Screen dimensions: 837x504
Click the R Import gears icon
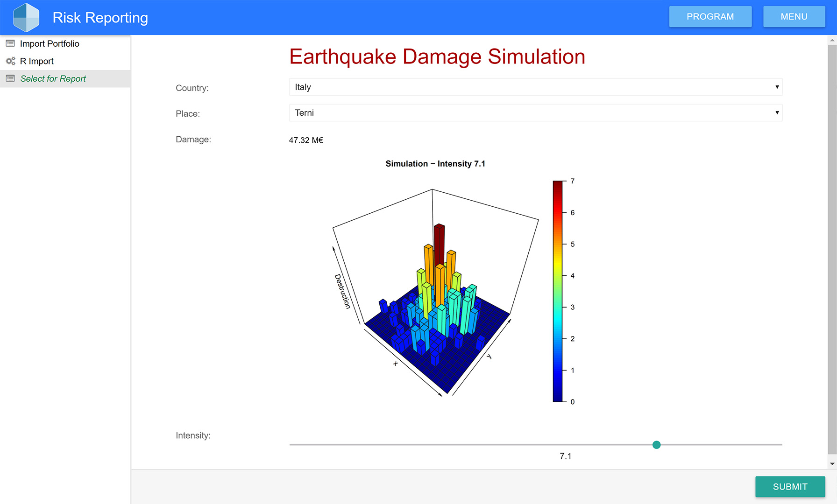click(10, 61)
